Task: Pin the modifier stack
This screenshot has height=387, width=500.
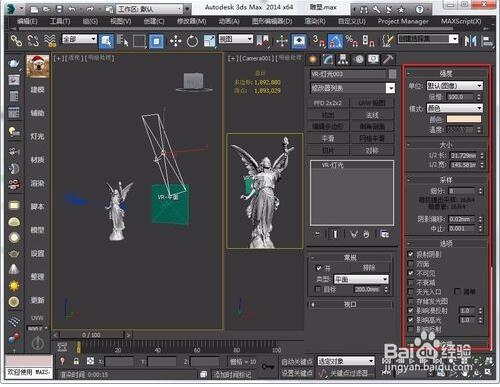Action: 317,234
